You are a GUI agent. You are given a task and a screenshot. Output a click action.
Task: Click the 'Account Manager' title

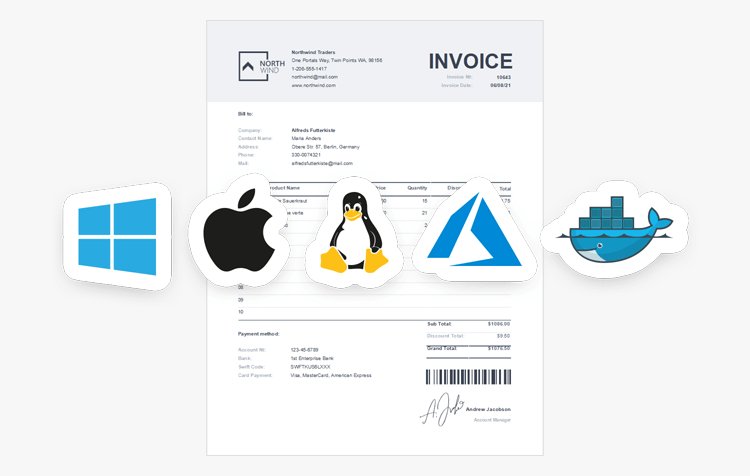click(x=492, y=420)
